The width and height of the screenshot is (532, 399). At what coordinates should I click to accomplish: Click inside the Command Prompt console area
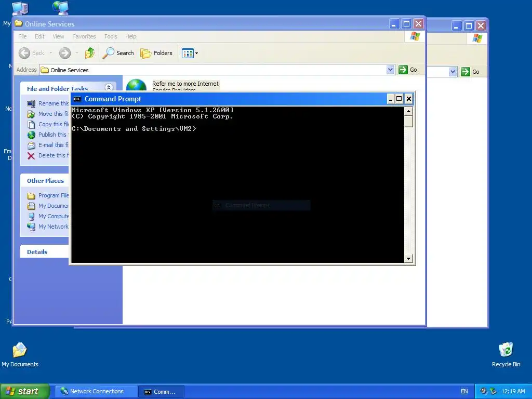(x=237, y=185)
